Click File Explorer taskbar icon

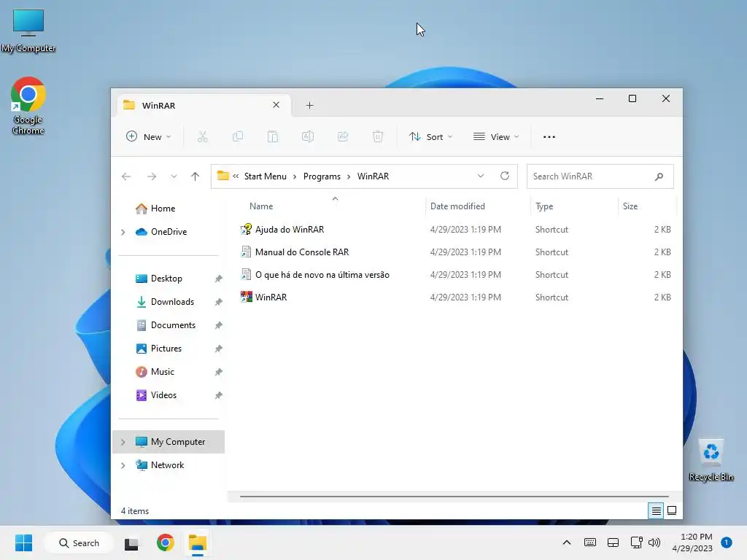click(197, 542)
